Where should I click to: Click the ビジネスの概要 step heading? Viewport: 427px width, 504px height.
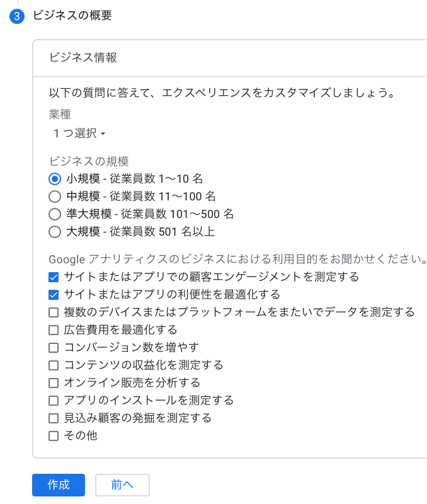[72, 16]
